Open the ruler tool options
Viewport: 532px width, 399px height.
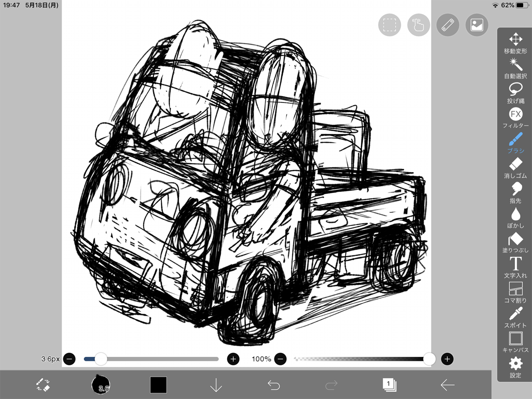pyautogui.click(x=447, y=25)
